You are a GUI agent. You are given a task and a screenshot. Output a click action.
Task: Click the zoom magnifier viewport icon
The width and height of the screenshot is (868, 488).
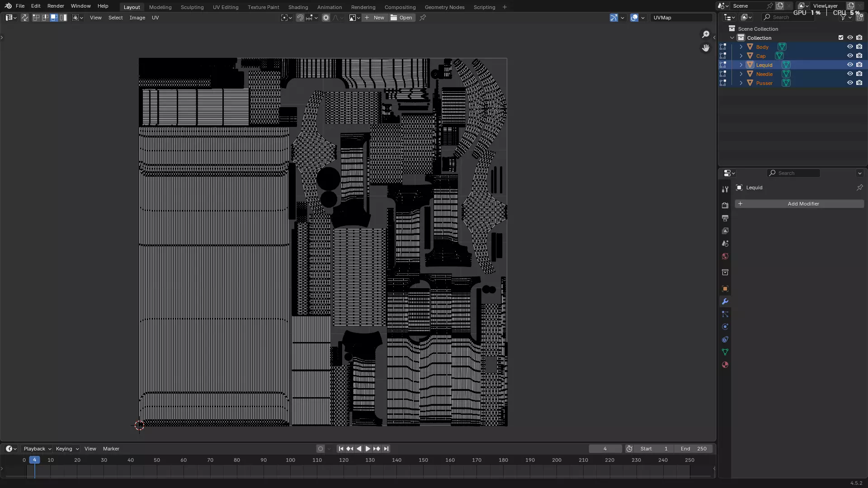(706, 34)
